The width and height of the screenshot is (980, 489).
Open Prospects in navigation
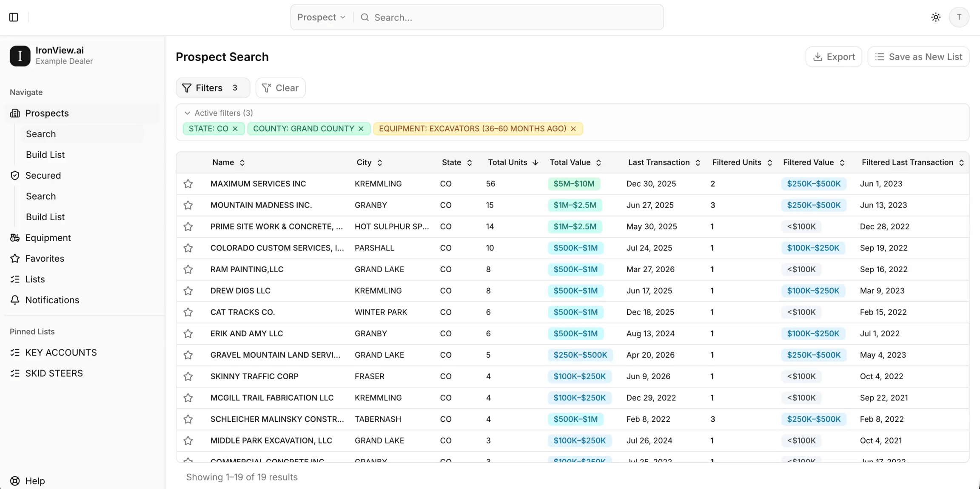click(82, 113)
